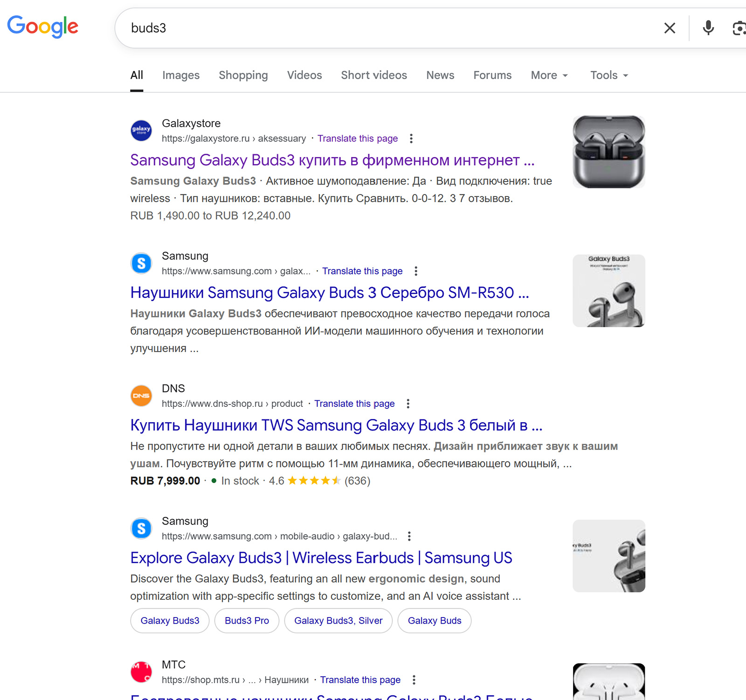This screenshot has width=746, height=700.
Task: Click the Galaxystore favicon
Action: [141, 130]
